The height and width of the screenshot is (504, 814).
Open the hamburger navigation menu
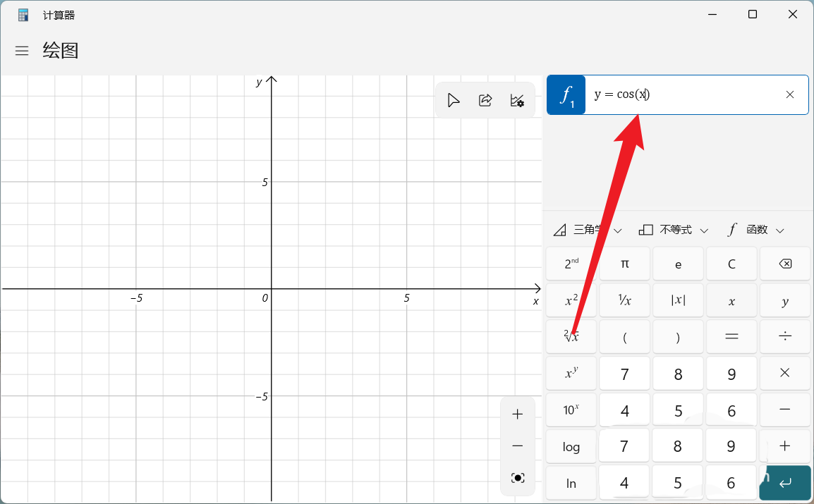22,51
